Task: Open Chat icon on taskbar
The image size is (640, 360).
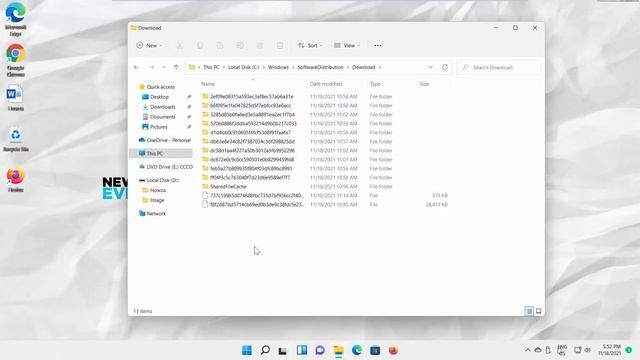Action: pos(320,350)
